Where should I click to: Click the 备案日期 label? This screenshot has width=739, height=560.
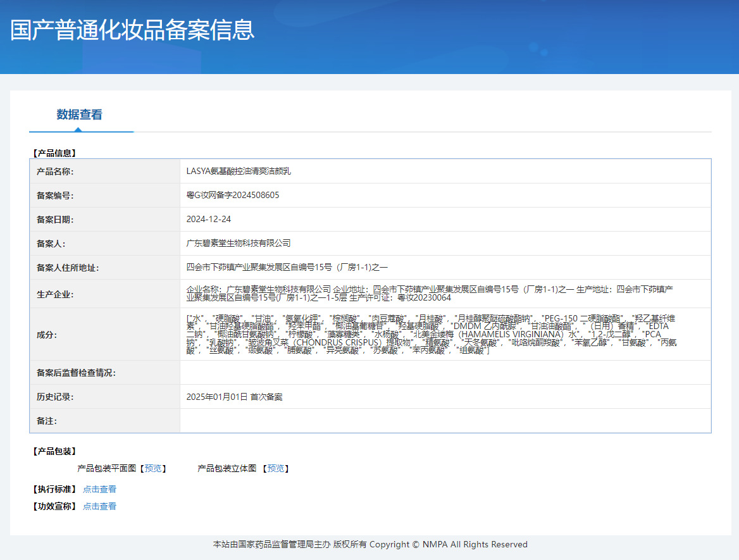pos(55,220)
